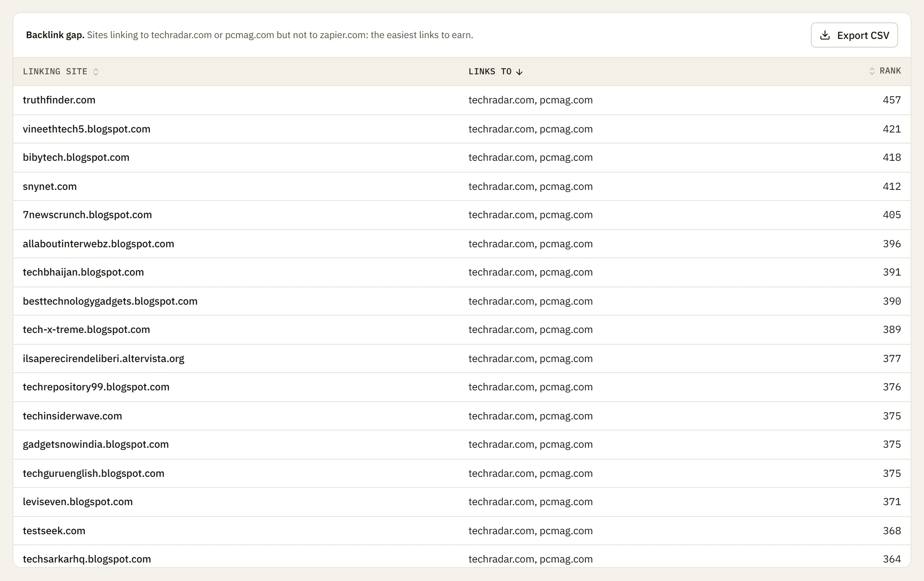The image size is (924, 581).
Task: Click the RANK header label
Action: pos(890,71)
